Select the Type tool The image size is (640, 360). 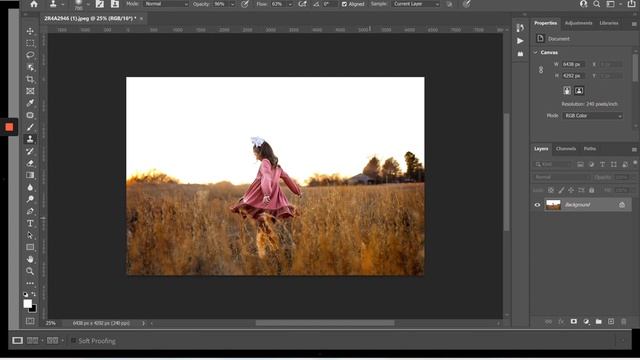tap(30, 223)
